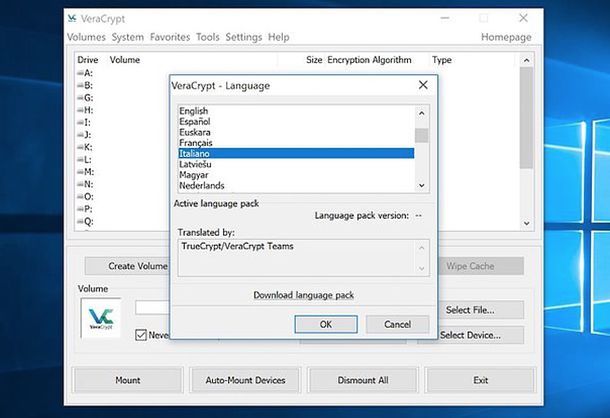Click Translated by box scroll down arrow
Viewport: 610px width, 418px height.
pos(421,269)
